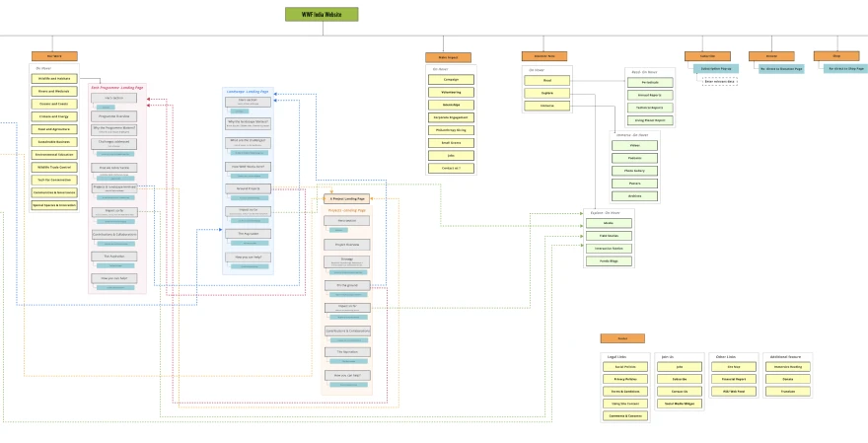868x443 pixels.
Task: Click the Small Grants box
Action: 451,143
